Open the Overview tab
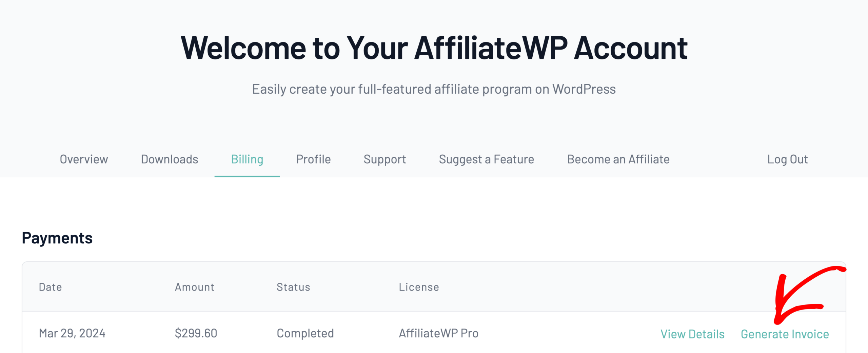This screenshot has height=353, width=868. coord(84,159)
